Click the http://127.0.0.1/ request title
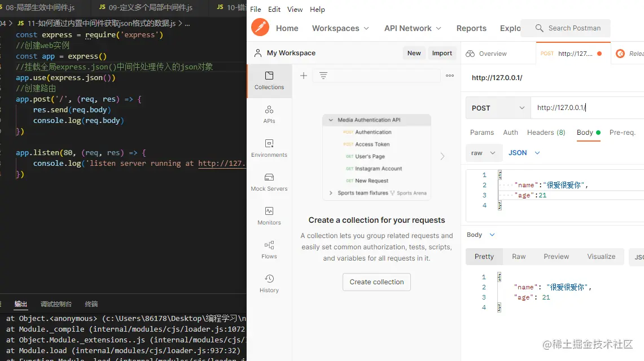This screenshot has height=361, width=644. (497, 77)
